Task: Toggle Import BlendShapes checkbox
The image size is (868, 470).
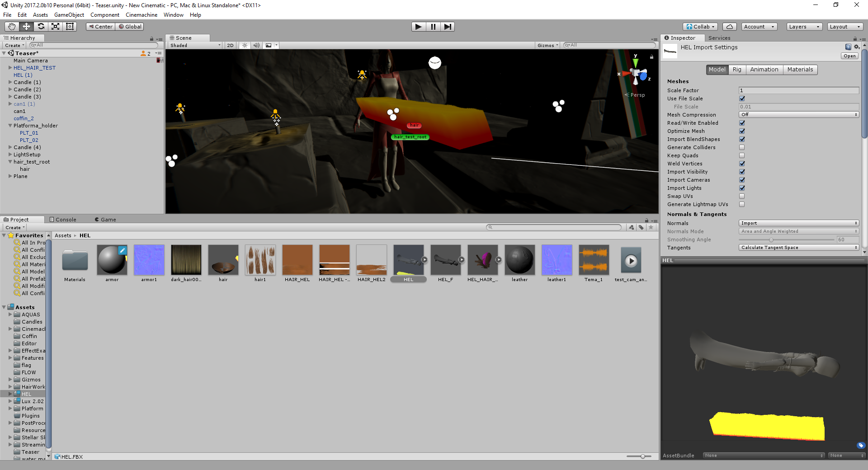Action: [x=742, y=139]
